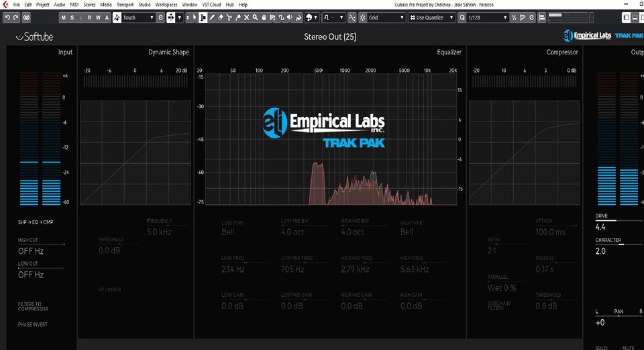Select the Mute X tool

[246, 17]
